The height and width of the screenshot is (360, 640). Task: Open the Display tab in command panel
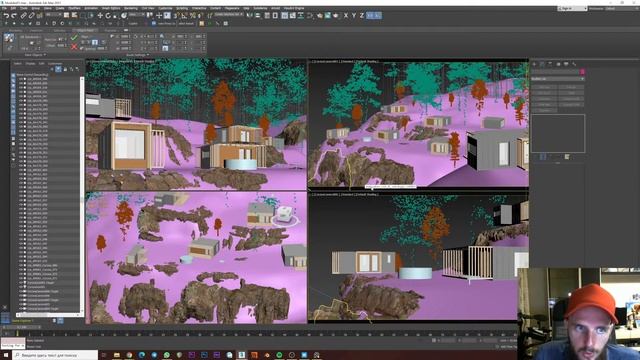point(566,64)
